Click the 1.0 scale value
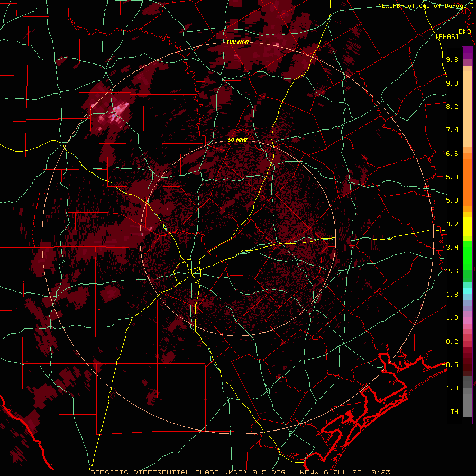This screenshot has width=476, height=476. [x=452, y=318]
